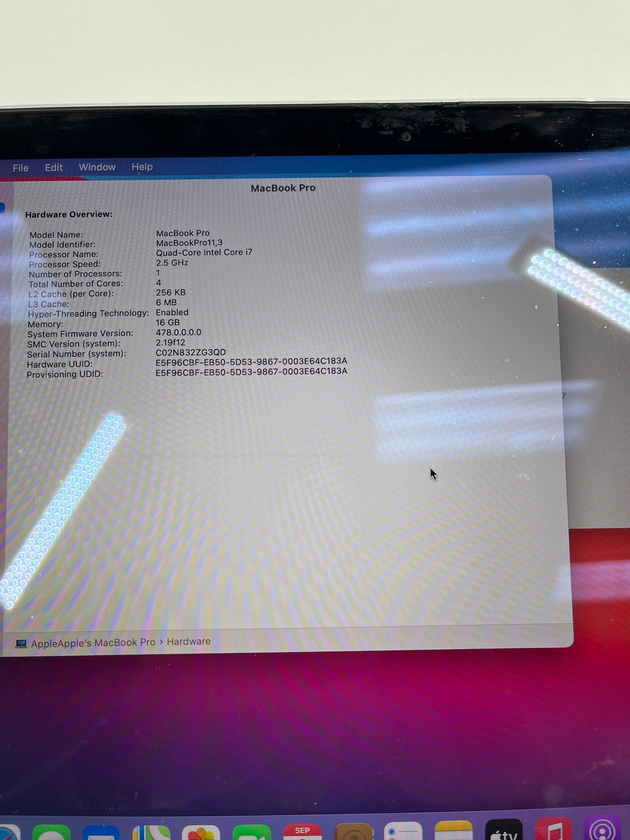Open the Edit menu

click(54, 168)
